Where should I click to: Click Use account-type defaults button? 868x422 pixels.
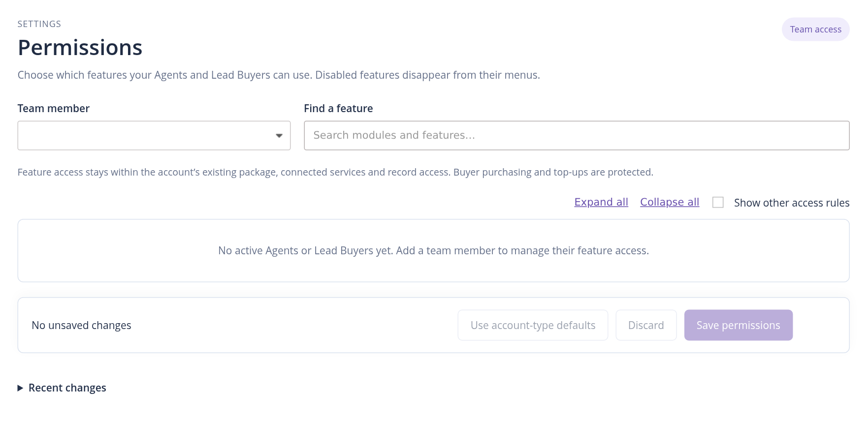click(x=533, y=325)
